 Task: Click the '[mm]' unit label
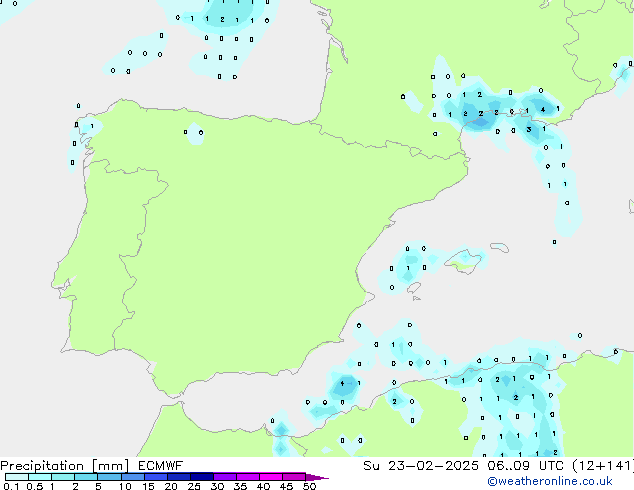tap(111, 466)
